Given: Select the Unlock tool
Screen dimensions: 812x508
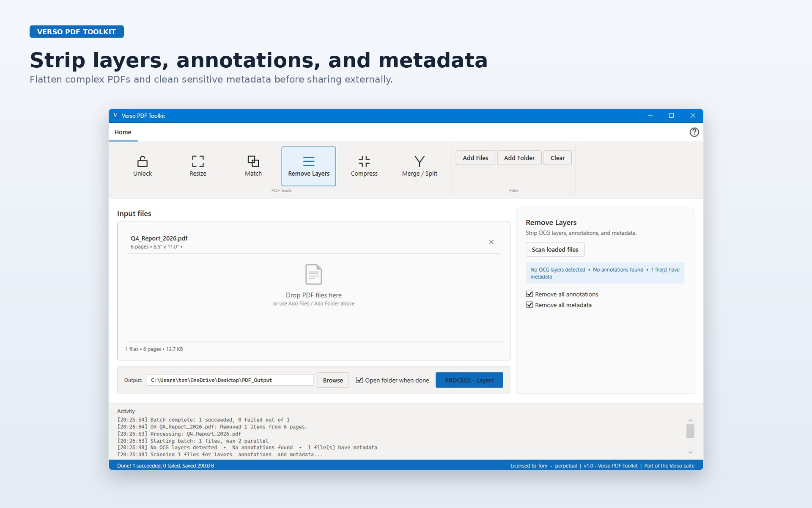Looking at the screenshot, I should point(143,166).
